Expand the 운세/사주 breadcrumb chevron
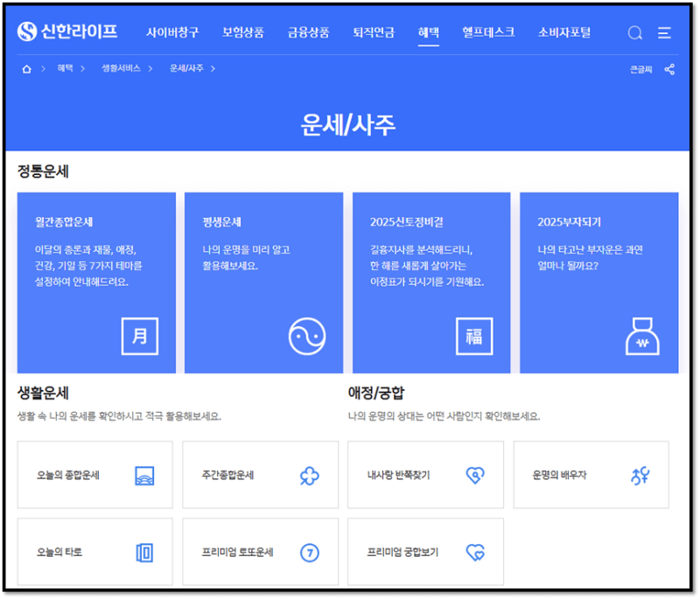The image size is (700, 599). pyautogui.click(x=213, y=69)
